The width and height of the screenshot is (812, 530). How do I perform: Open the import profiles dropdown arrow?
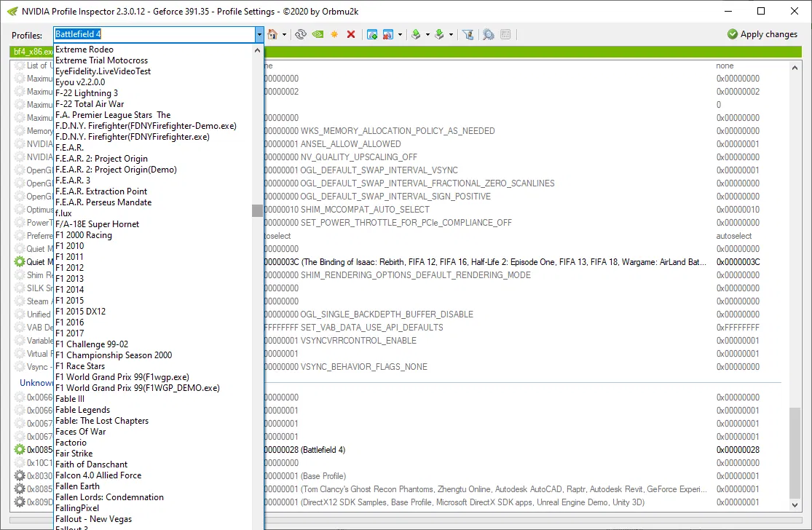451,35
